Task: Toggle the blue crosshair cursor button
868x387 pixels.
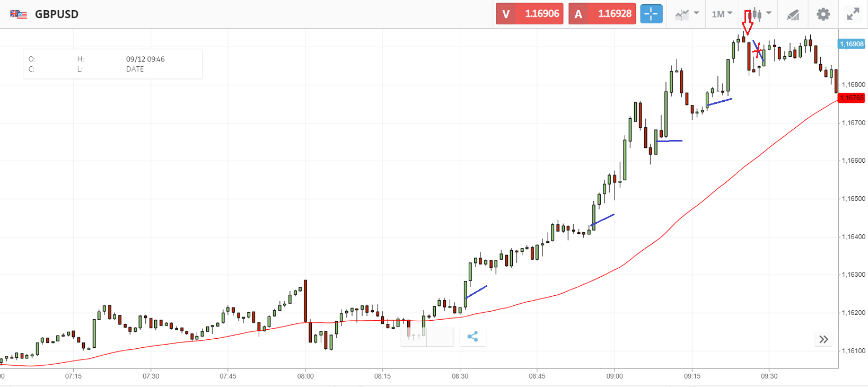Action: click(x=651, y=14)
